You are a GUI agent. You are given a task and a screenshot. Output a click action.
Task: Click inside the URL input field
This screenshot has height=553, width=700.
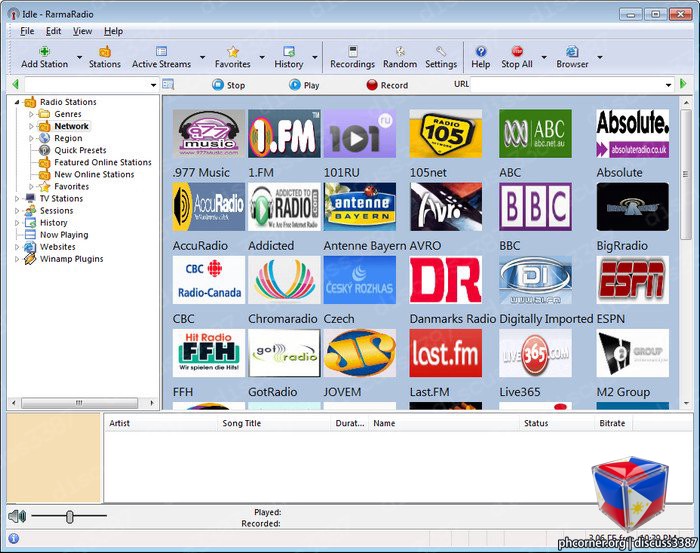[x=567, y=85]
